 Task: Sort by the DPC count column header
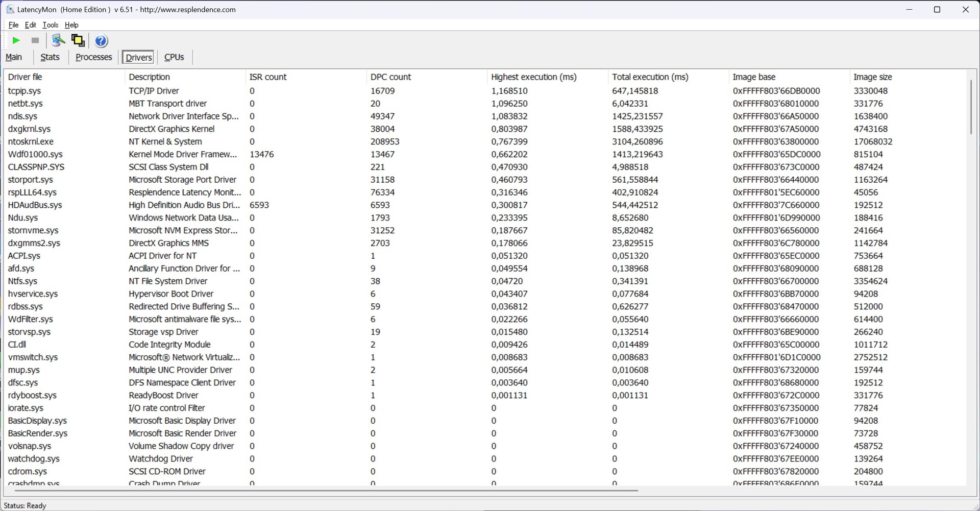pyautogui.click(x=390, y=77)
